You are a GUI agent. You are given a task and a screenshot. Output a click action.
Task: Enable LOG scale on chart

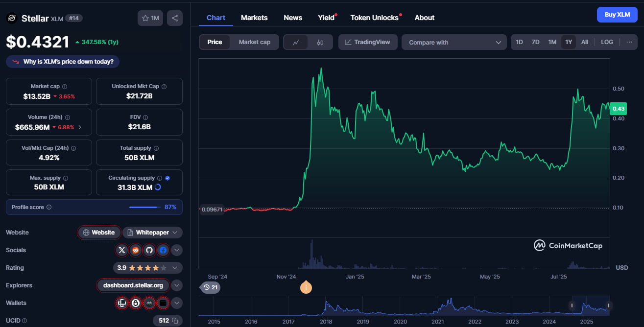point(607,42)
